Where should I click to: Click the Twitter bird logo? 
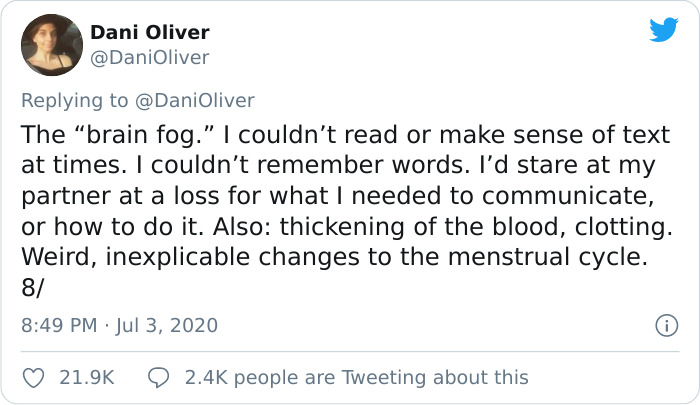click(663, 30)
